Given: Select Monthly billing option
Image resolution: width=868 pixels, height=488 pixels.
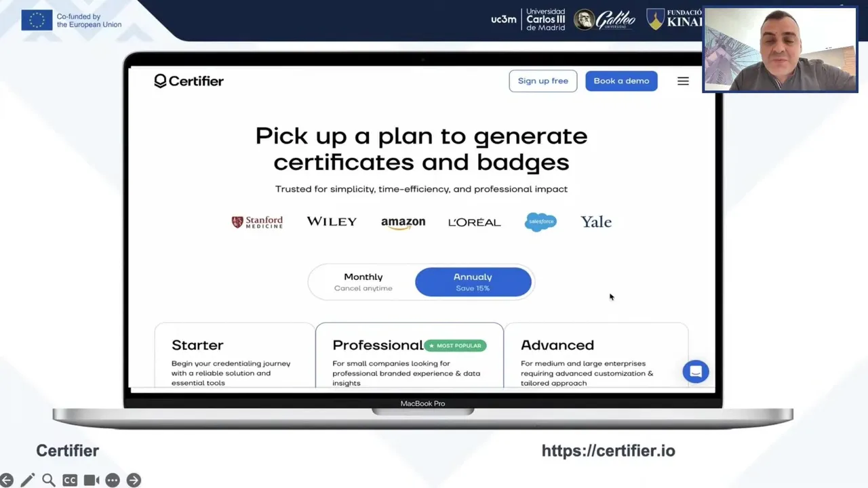Looking at the screenshot, I should click(x=363, y=282).
